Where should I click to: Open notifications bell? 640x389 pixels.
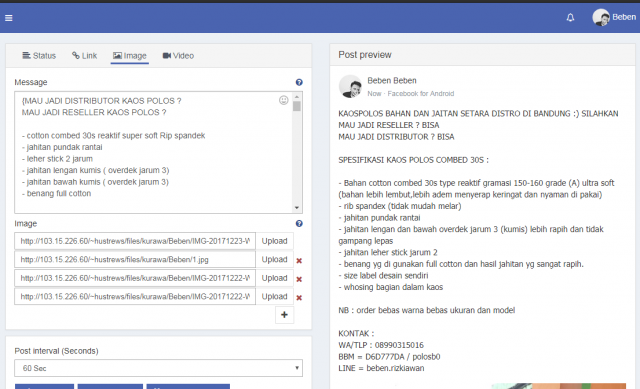pos(570,18)
